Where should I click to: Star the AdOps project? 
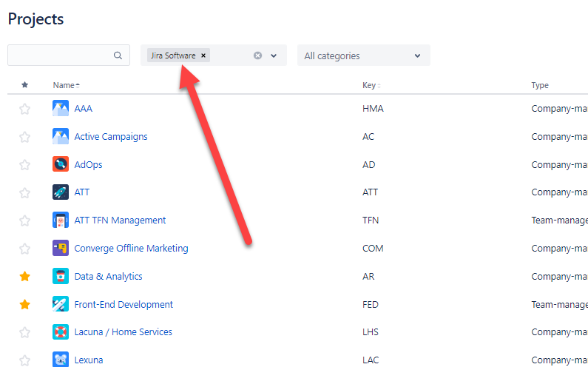pos(24,165)
